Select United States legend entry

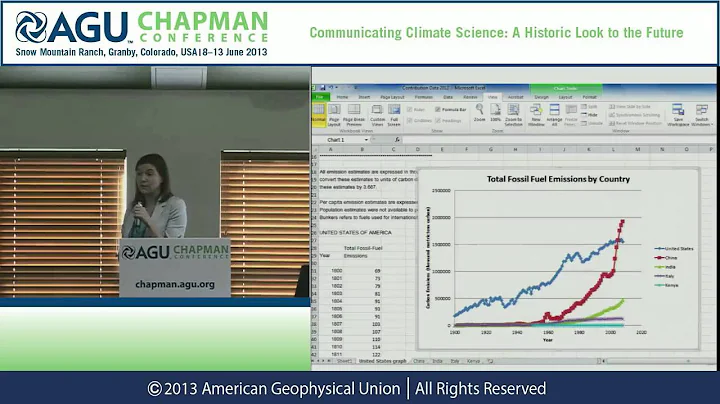[674, 248]
